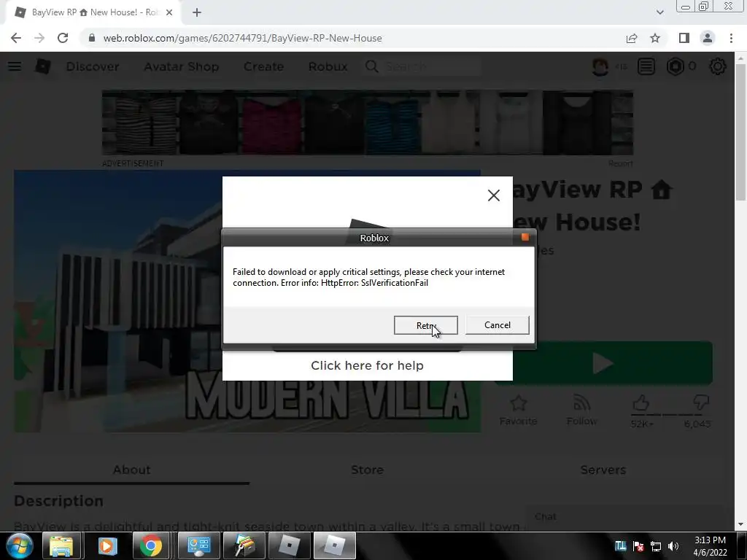Image resolution: width=747 pixels, height=560 pixels.
Task: Dismiss the white launch popup with X
Action: tap(494, 195)
